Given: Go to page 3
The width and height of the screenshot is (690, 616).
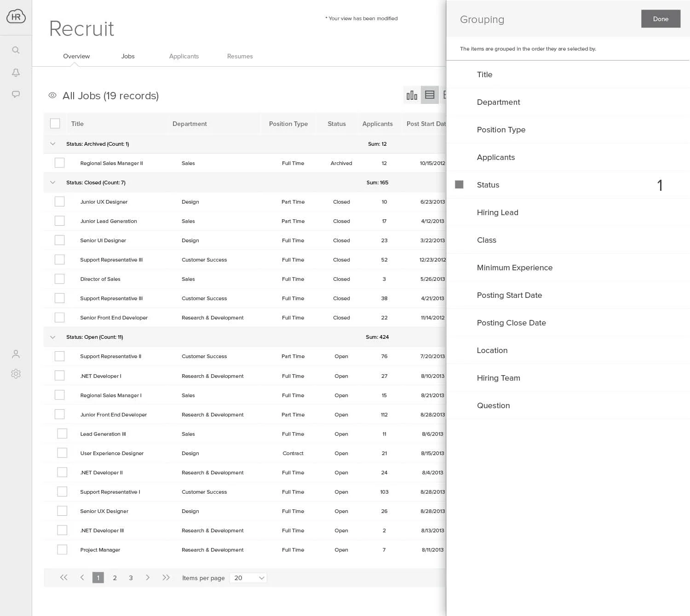Looking at the screenshot, I should point(131,578).
